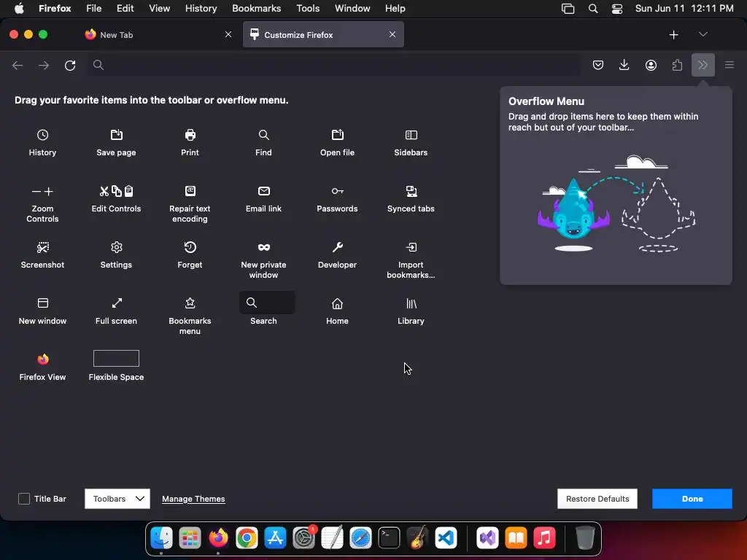
Task: Open Control Center in menu bar
Action: (617, 9)
